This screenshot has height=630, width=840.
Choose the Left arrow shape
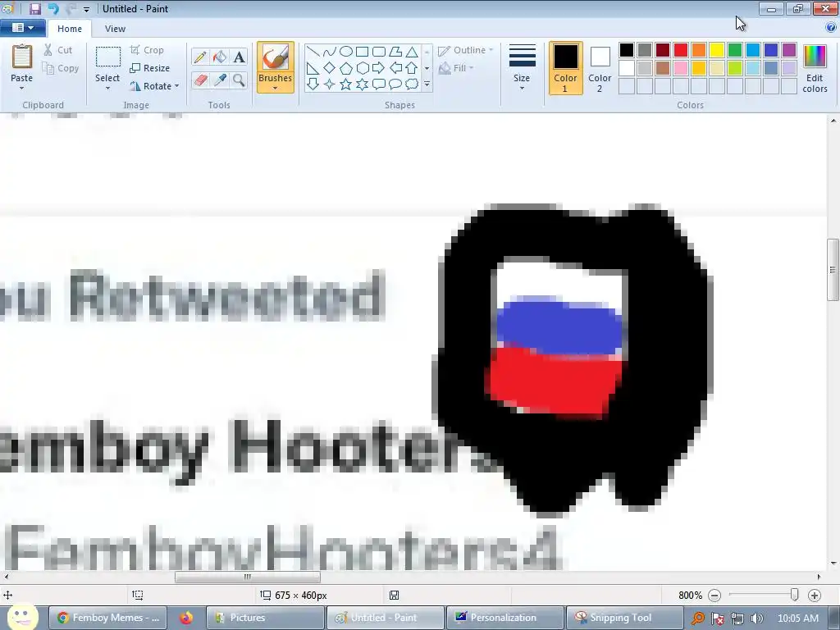[395, 68]
